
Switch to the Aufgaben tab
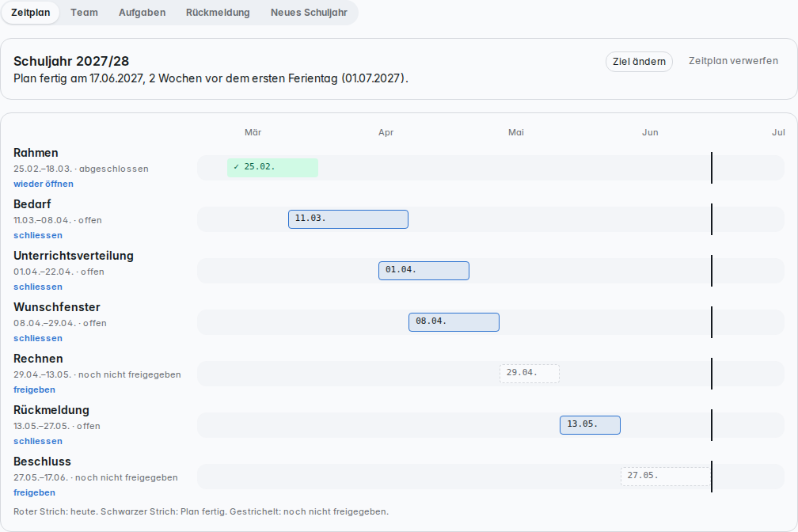pos(142,13)
